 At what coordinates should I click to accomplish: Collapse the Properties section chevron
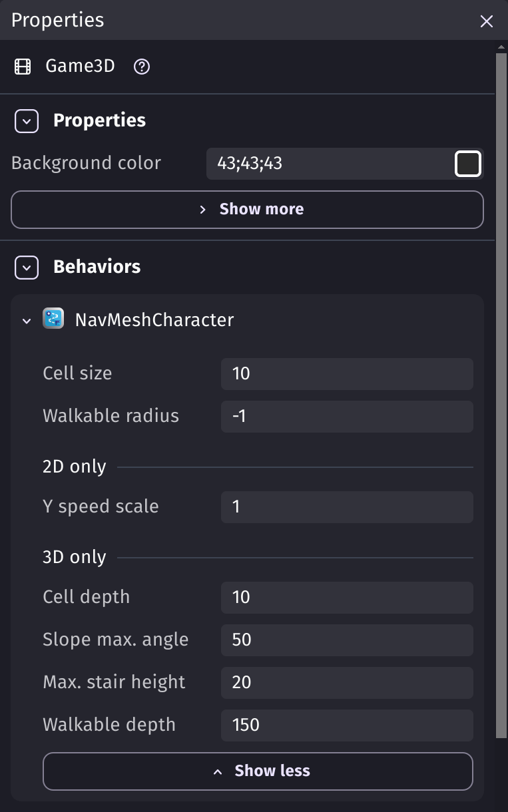click(27, 120)
